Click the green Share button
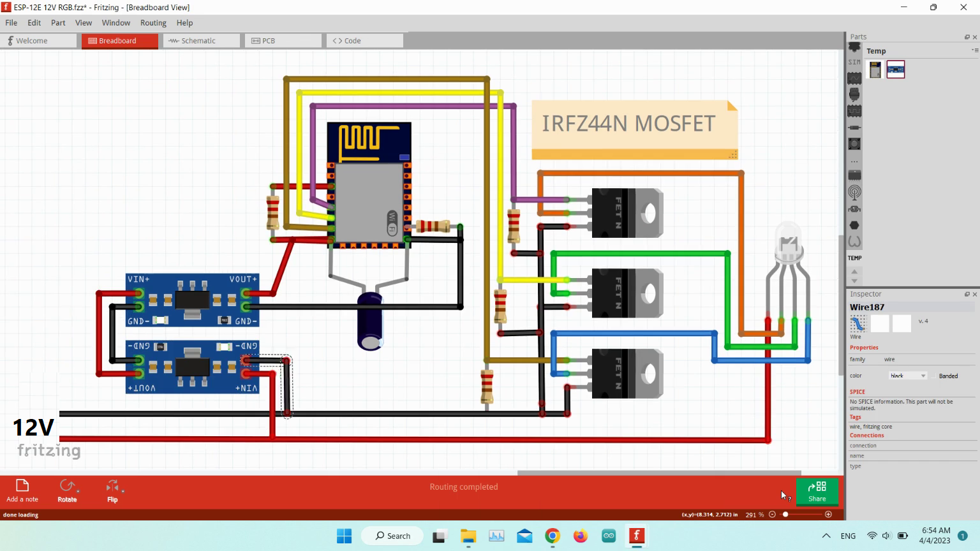 click(817, 492)
